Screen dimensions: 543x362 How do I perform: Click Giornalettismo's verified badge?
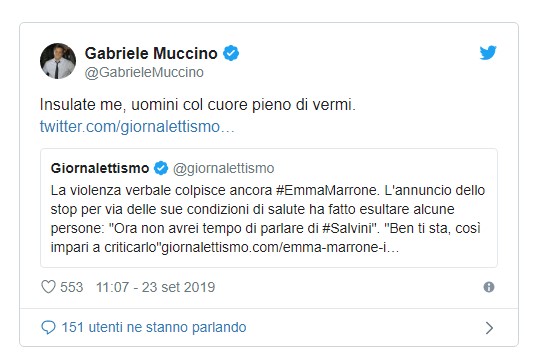[161, 168]
